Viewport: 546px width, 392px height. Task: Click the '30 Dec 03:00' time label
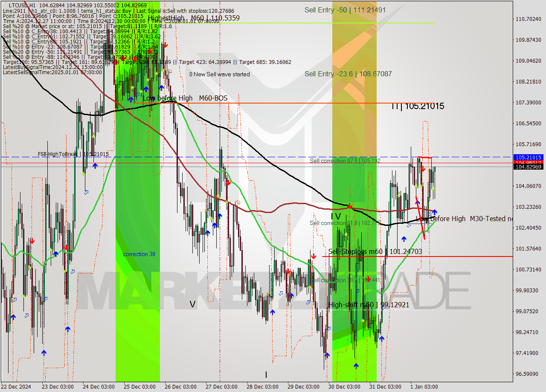pyautogui.click(x=343, y=386)
